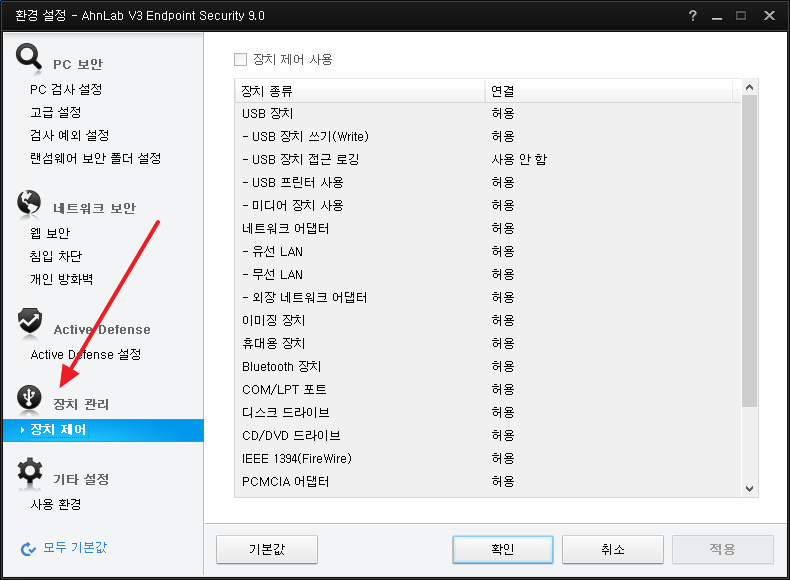The image size is (790, 580).
Task: Click the 네트워크 보안 globe icon
Action: pyautogui.click(x=29, y=203)
